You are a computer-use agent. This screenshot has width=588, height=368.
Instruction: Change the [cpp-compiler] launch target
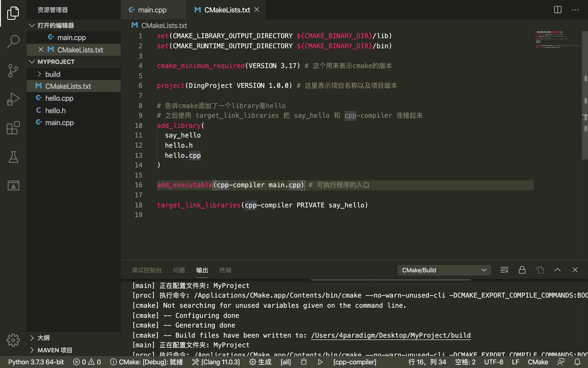pyautogui.click(x=355, y=362)
